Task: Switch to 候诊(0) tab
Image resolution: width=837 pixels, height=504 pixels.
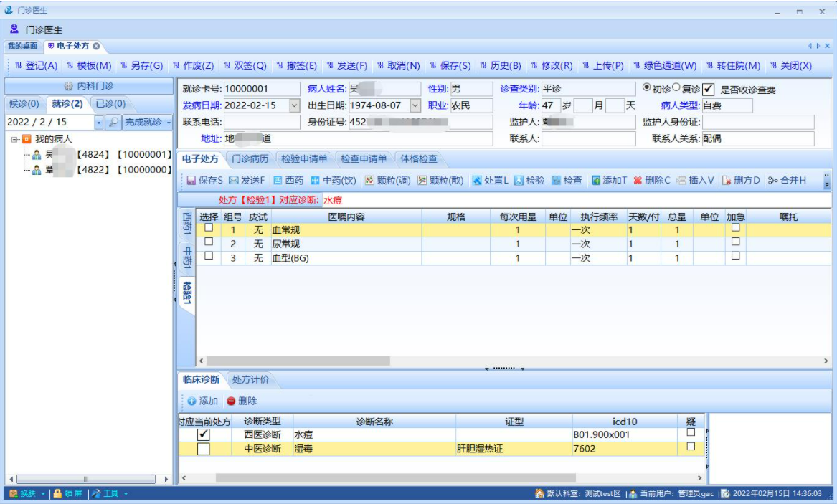Action: [24, 103]
